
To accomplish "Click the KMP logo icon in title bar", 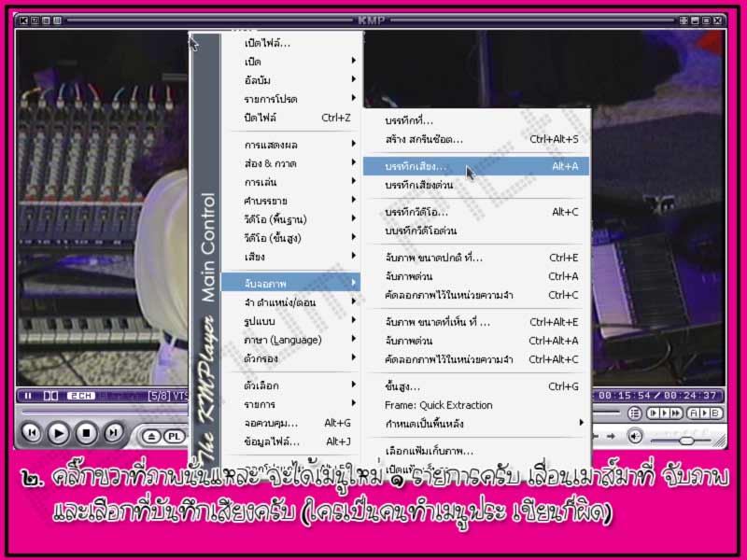I will (x=22, y=21).
